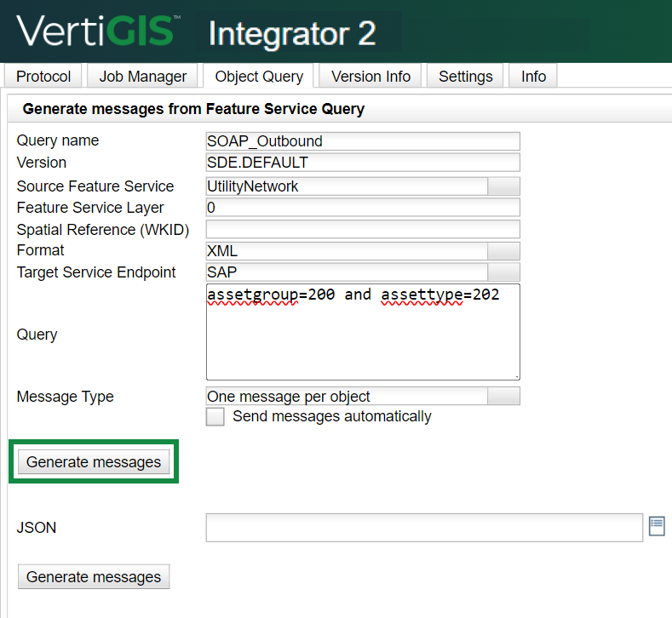Click the Integrator 2 title text
Viewport: 672px width, 618px height.
292,33
